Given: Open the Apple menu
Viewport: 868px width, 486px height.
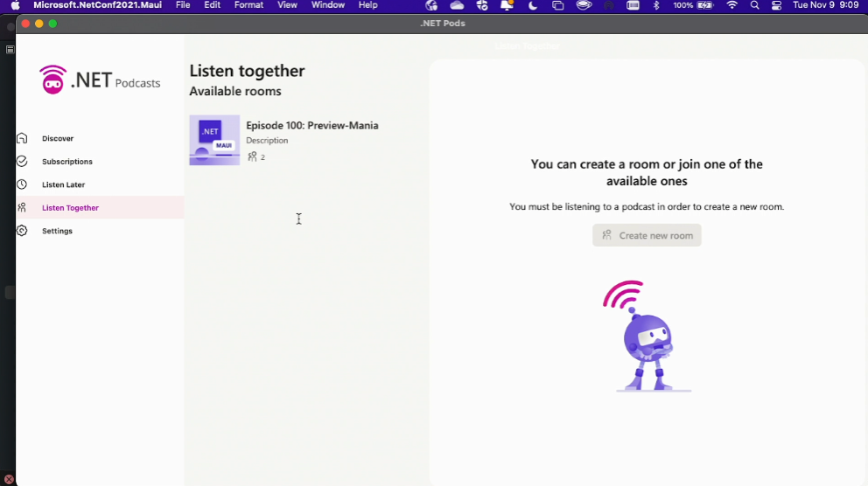Looking at the screenshot, I should point(16,5).
